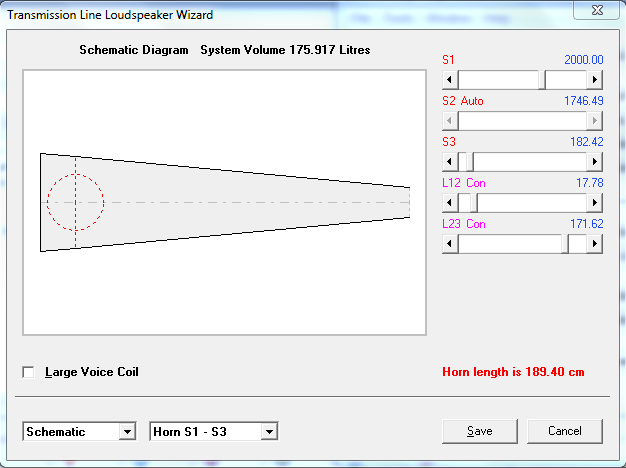Viewport: 626px width, 468px height.
Task: Click the S2 Auto value 1746.49
Action: 583,101
